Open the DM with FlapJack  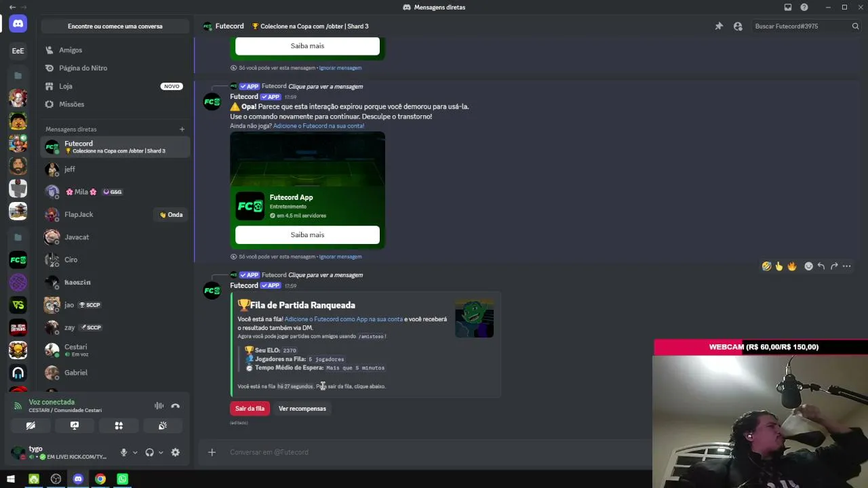tap(115, 214)
